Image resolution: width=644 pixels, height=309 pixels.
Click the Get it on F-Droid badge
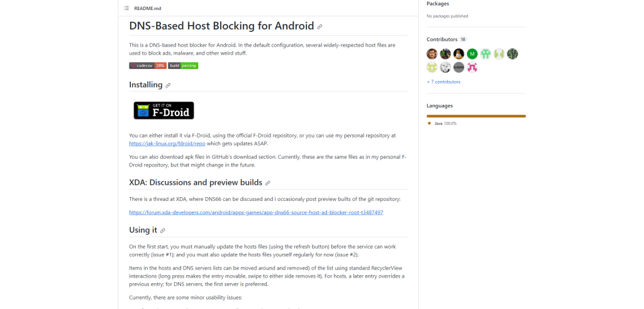[164, 111]
